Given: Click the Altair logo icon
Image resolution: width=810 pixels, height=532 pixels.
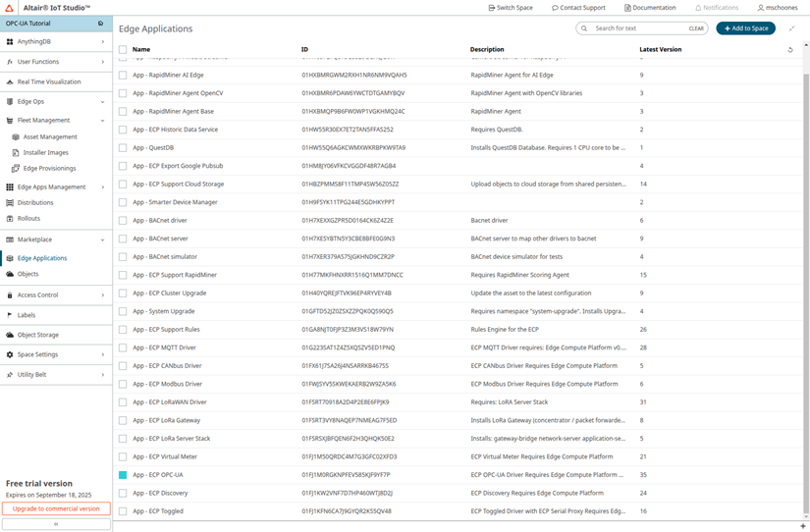Looking at the screenshot, I should 9,8.
